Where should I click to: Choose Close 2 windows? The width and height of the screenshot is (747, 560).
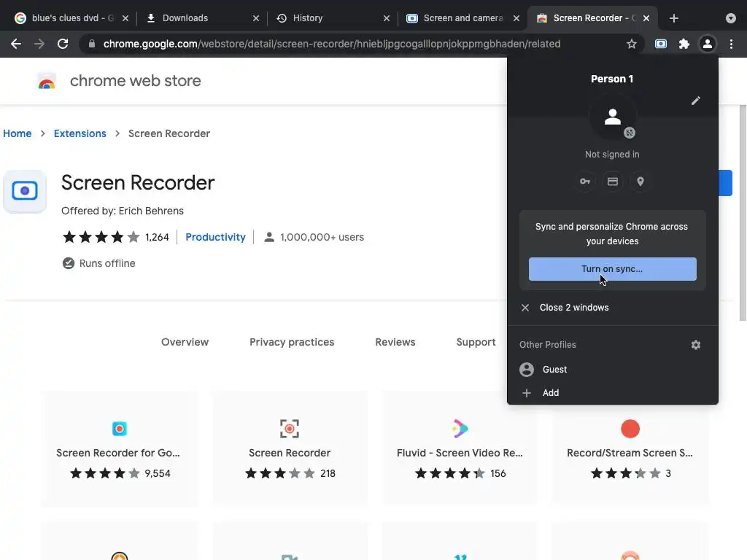pyautogui.click(x=612, y=308)
